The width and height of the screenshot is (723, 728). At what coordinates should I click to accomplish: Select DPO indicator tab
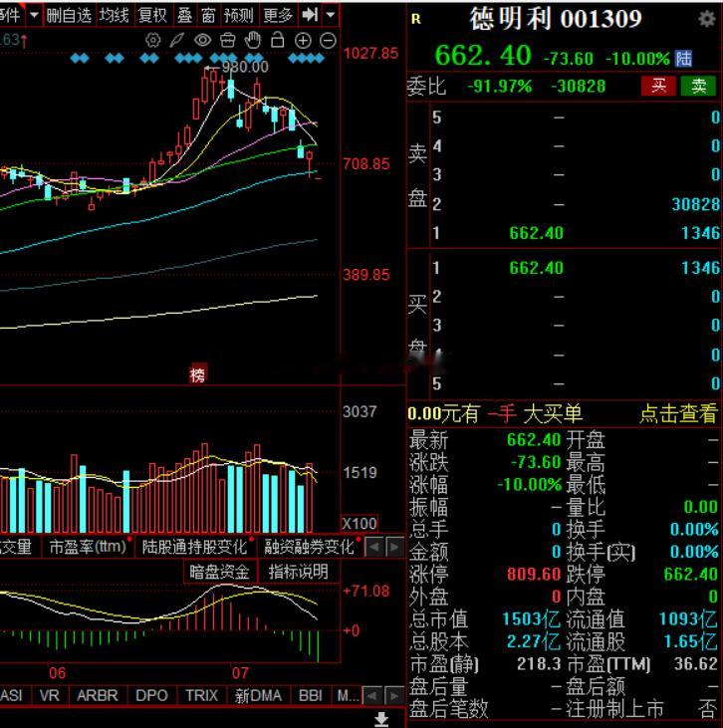coord(151,695)
